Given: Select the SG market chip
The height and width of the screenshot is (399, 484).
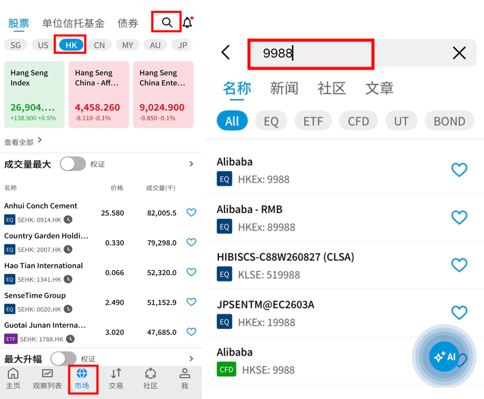Looking at the screenshot, I should [x=15, y=45].
